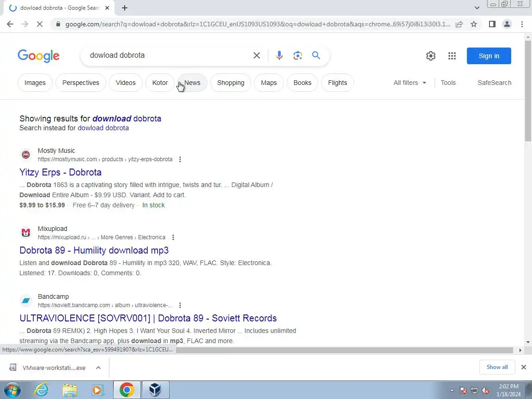Open Flights results

coord(338,83)
